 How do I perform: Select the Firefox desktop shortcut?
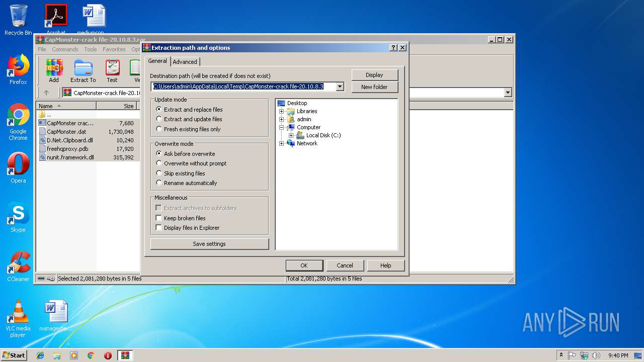pos(18,69)
